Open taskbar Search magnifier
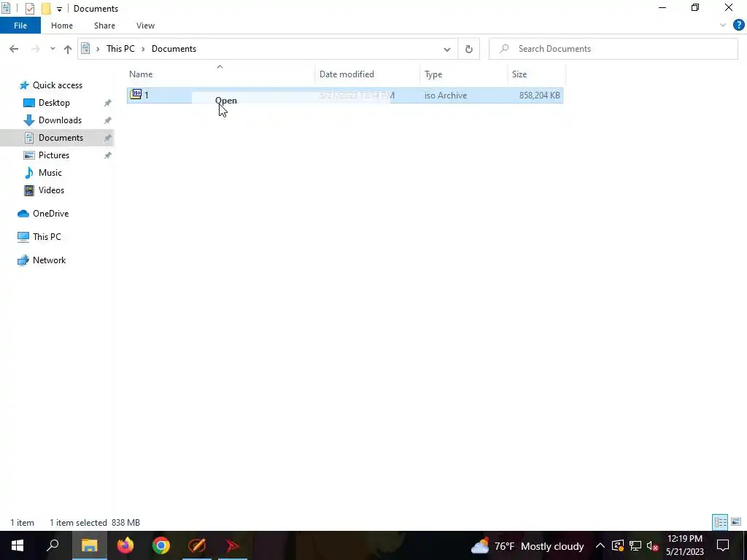 click(x=53, y=545)
